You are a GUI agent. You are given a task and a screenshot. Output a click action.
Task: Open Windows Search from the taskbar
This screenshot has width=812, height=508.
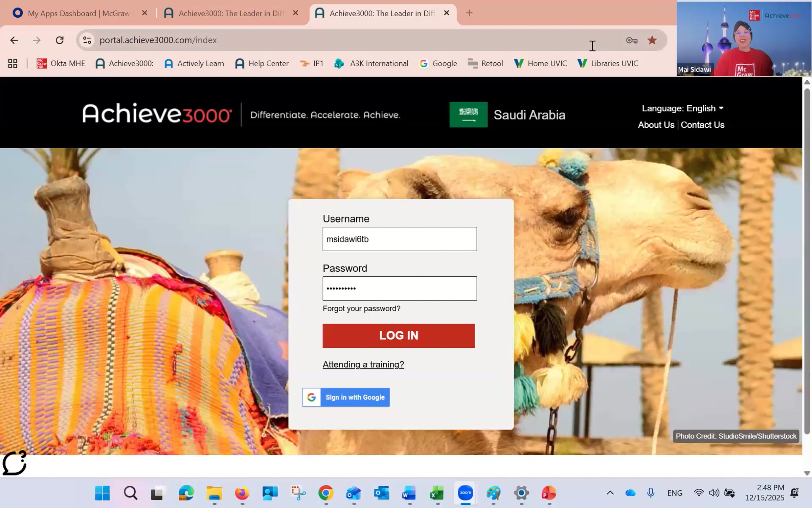pos(131,493)
